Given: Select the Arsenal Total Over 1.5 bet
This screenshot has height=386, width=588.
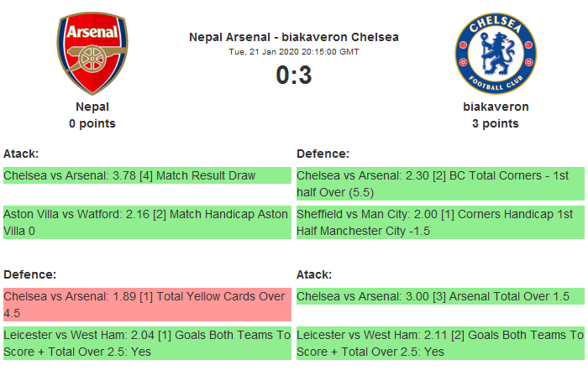Looking at the screenshot, I should point(440,296).
